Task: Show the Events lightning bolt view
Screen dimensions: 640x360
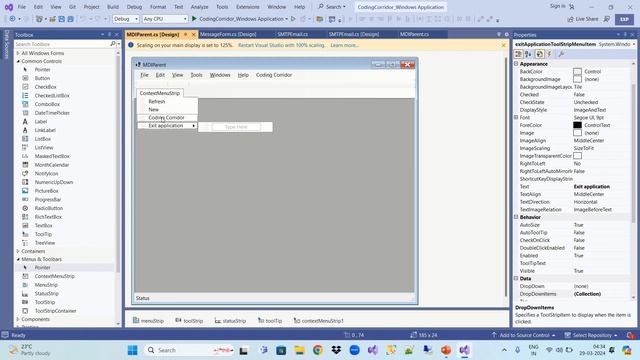Action: 549,54
